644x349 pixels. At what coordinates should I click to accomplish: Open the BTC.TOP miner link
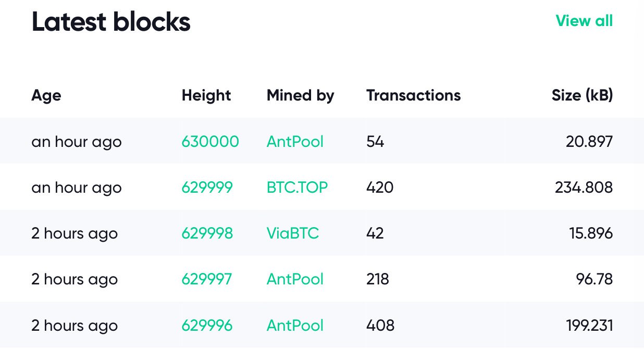(297, 188)
